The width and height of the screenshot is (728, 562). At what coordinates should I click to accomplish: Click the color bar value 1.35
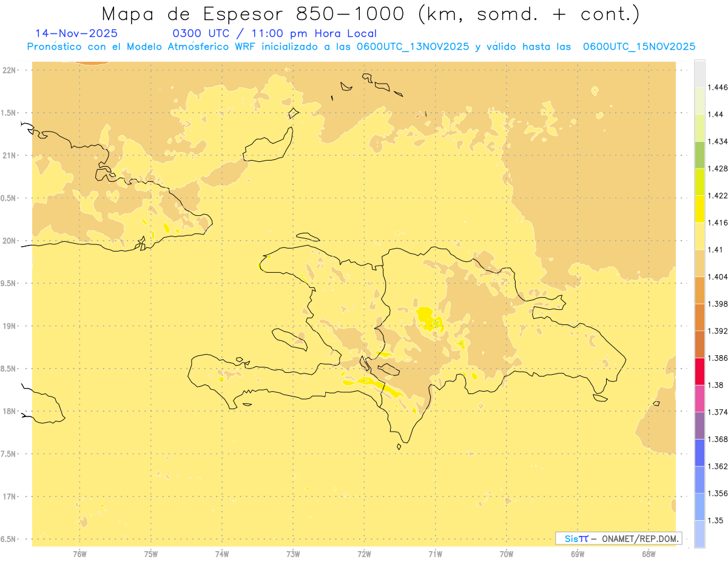coord(715,520)
